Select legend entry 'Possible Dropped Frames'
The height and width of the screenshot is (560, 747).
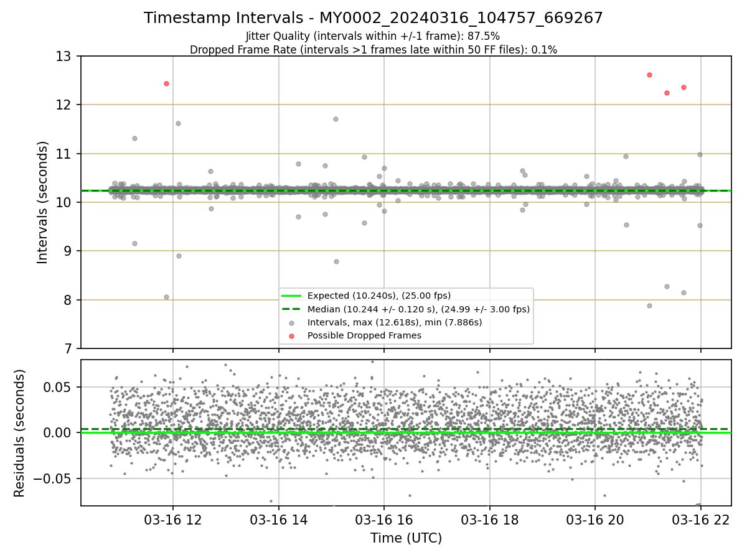[x=364, y=335]
